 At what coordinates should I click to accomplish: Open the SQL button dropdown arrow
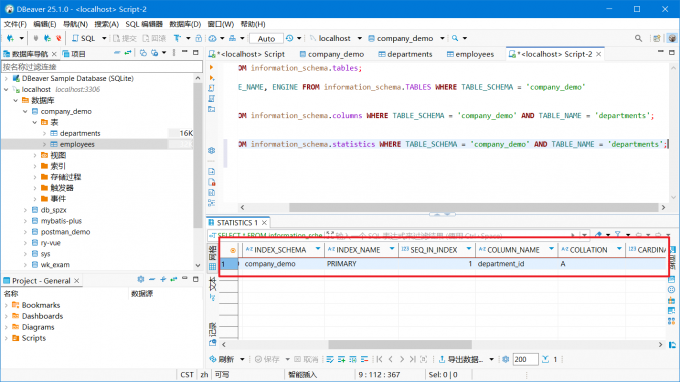coord(104,38)
